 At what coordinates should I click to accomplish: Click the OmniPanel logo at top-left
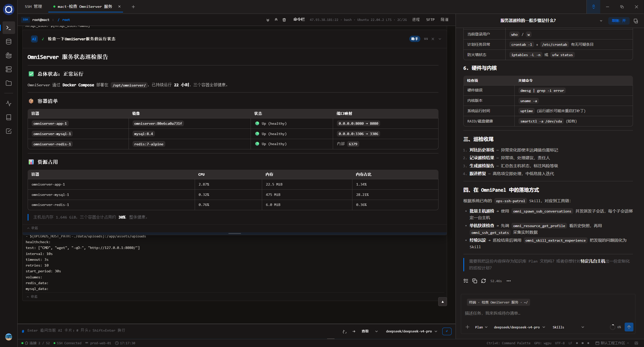9,9
